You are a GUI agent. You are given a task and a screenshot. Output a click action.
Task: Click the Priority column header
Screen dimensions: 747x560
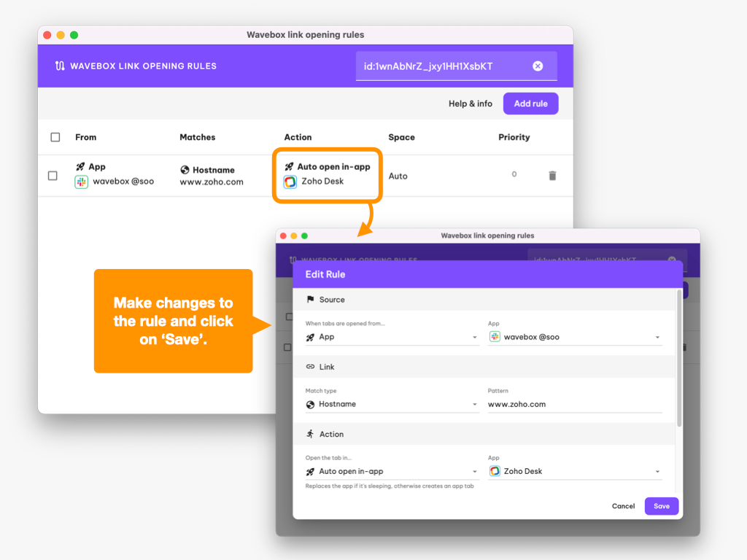pyautogui.click(x=514, y=137)
